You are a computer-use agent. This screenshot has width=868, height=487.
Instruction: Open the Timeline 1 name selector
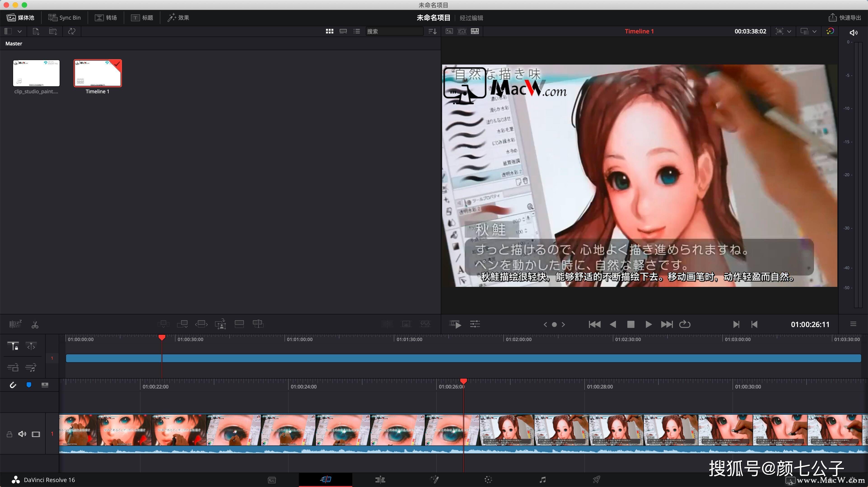[639, 31]
